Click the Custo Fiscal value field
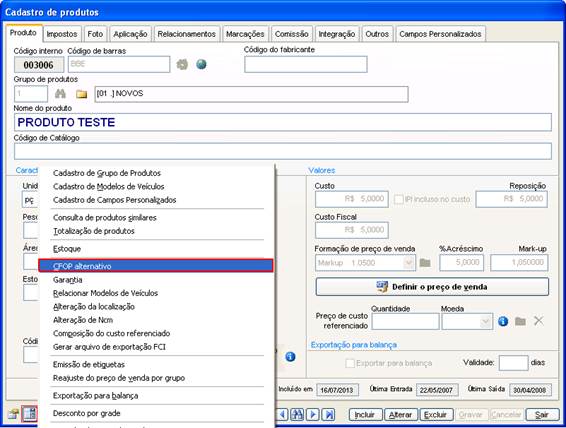This screenshot has width=566, height=428. point(352,230)
